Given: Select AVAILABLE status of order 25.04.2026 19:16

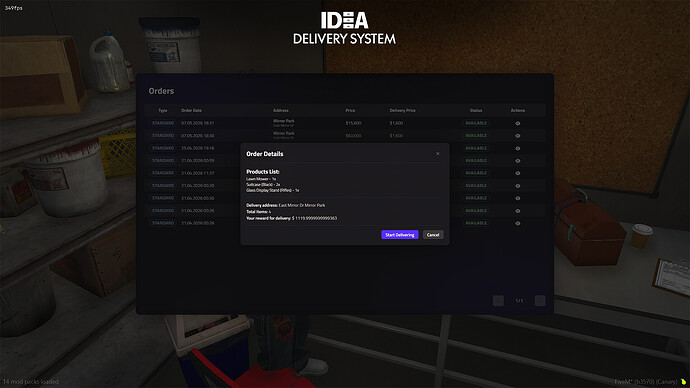Looking at the screenshot, I should 476,148.
